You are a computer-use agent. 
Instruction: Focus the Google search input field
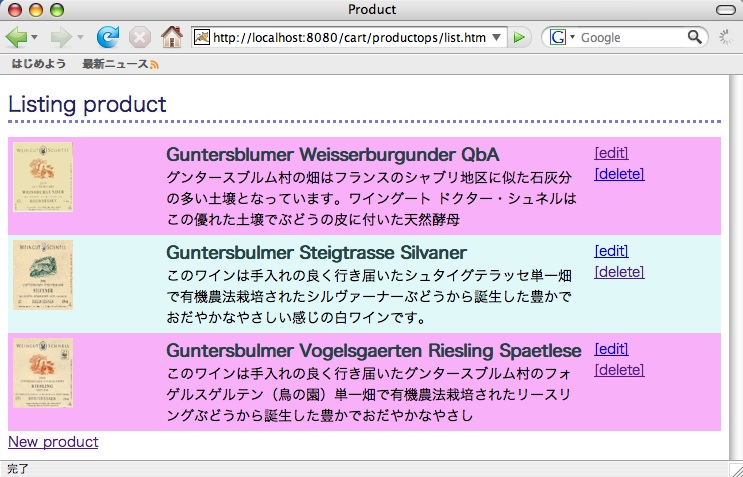point(630,38)
